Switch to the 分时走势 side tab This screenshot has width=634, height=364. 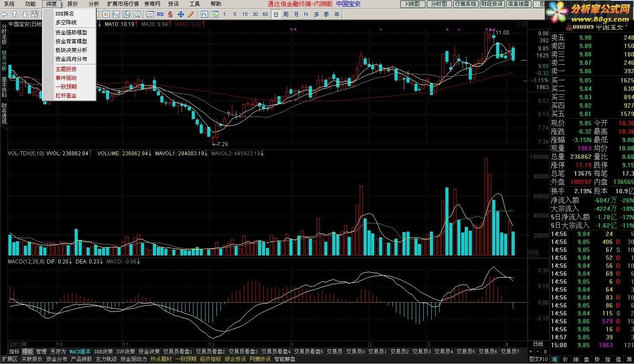[4, 34]
